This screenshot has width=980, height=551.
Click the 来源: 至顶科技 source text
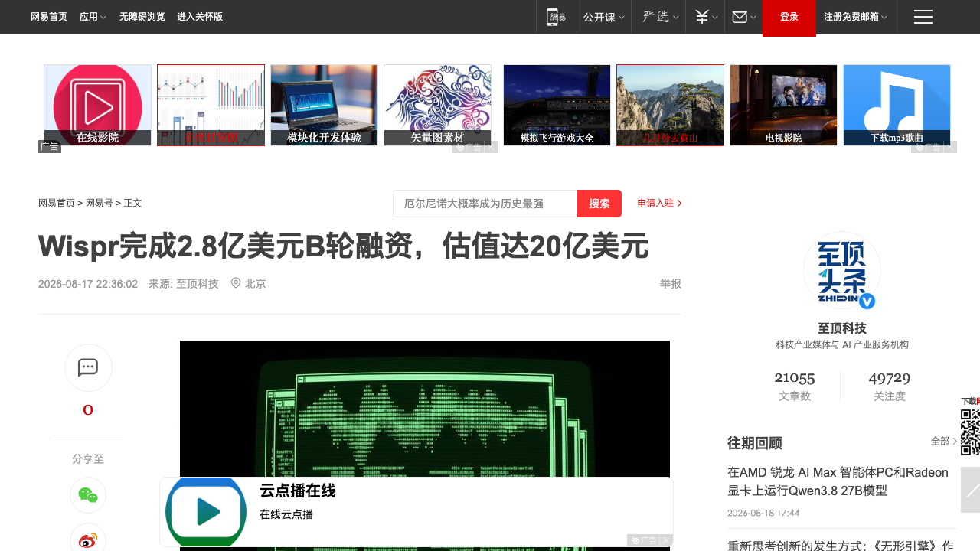coord(184,284)
